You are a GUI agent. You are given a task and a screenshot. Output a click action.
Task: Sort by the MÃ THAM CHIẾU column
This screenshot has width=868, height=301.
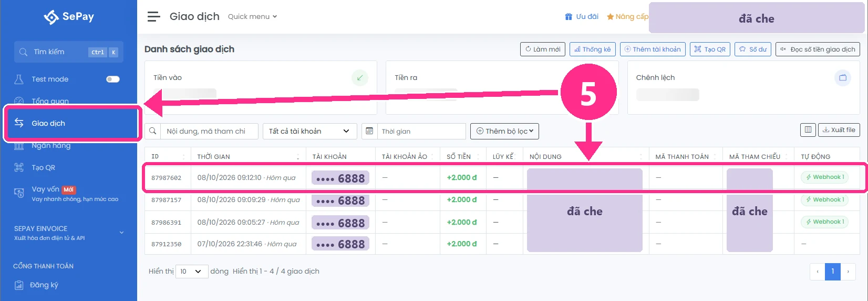tap(758, 156)
